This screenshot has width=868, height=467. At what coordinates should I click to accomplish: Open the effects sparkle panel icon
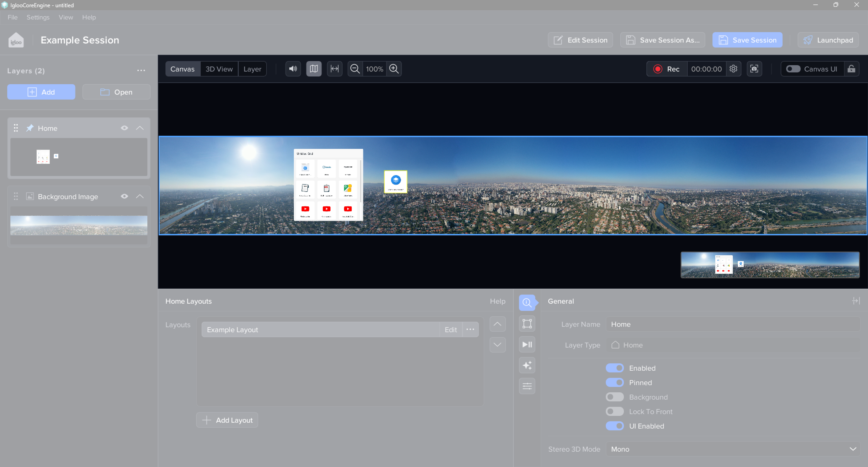click(527, 365)
